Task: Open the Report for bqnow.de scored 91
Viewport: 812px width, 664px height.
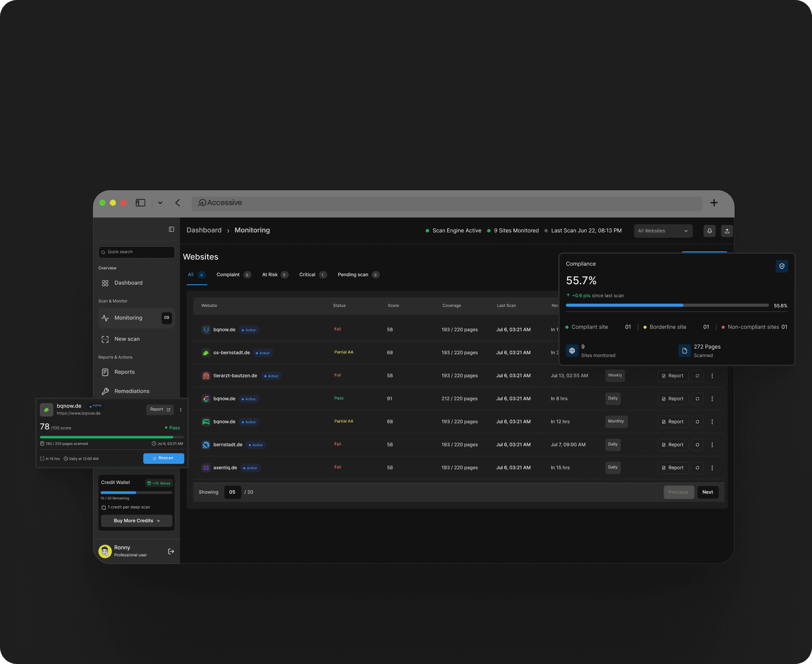Action: [x=673, y=399]
